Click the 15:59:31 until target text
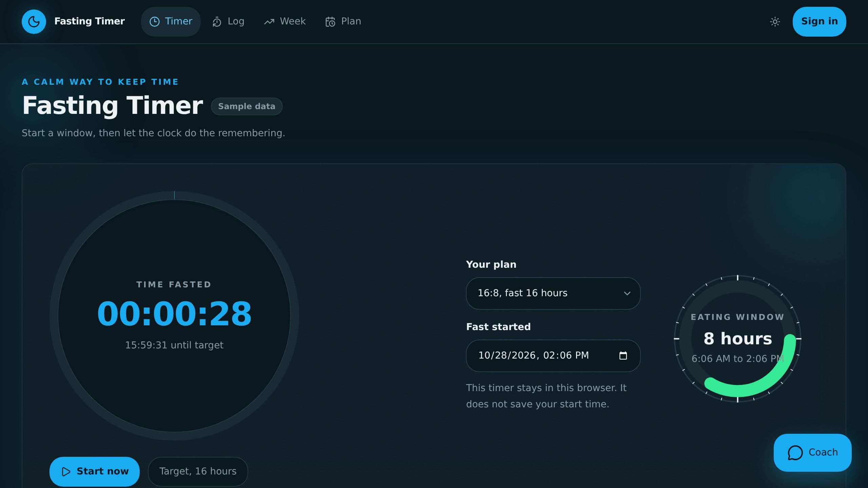This screenshot has height=488, width=868. [x=174, y=345]
